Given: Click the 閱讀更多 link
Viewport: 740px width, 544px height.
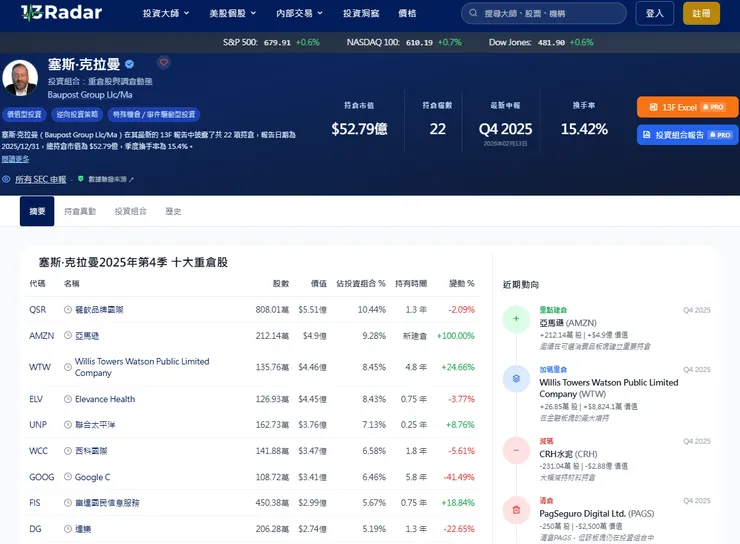Looking at the screenshot, I should click(15, 159).
